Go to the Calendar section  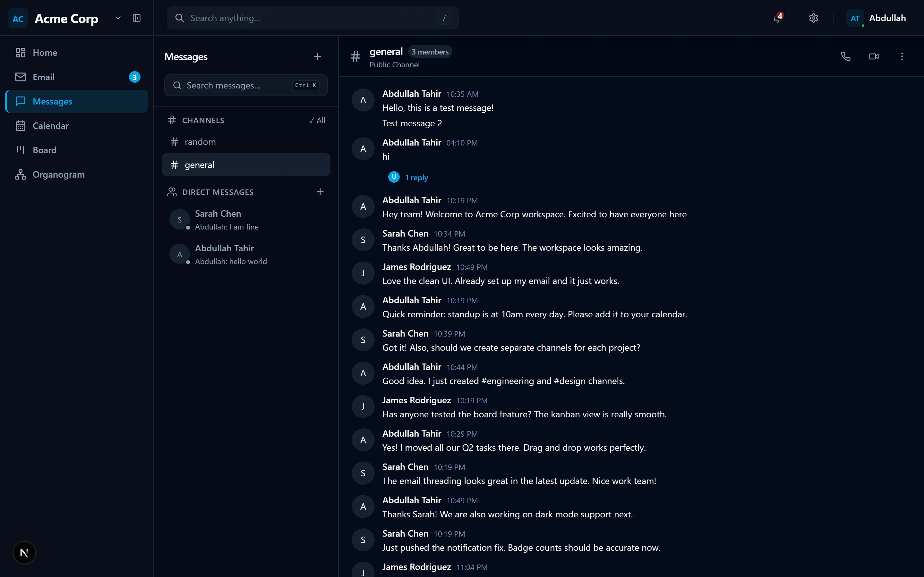(x=50, y=126)
